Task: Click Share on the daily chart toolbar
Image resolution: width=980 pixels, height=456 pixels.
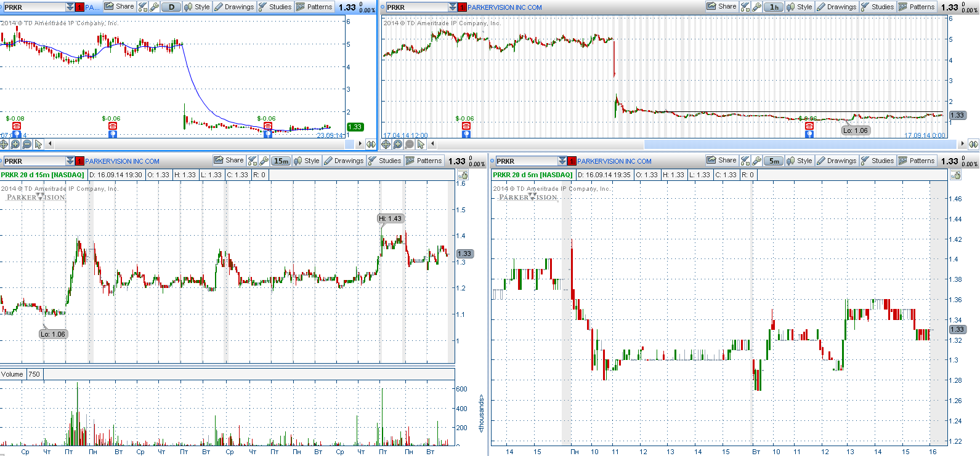Action: pyautogui.click(x=119, y=7)
